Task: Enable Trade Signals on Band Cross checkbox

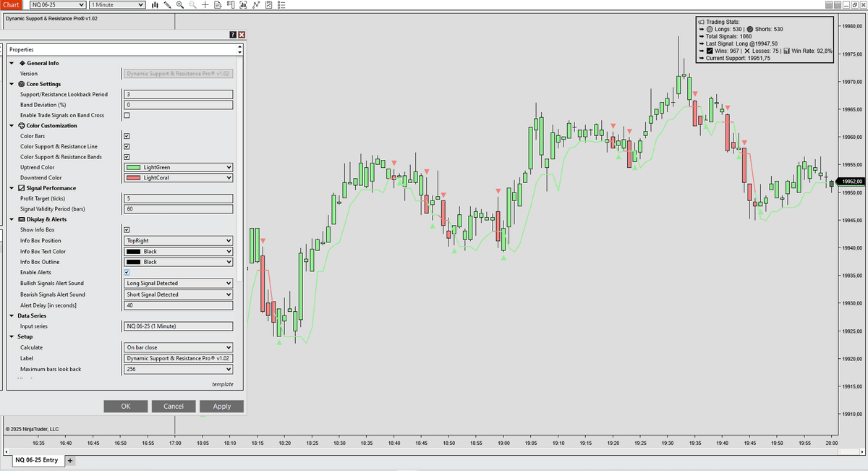Action: tap(127, 115)
